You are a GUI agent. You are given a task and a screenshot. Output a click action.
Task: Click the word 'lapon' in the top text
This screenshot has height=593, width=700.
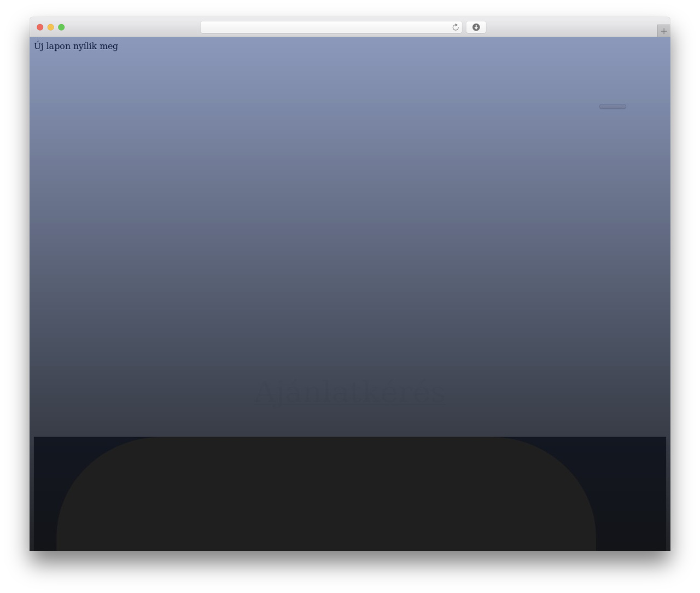[x=58, y=46]
